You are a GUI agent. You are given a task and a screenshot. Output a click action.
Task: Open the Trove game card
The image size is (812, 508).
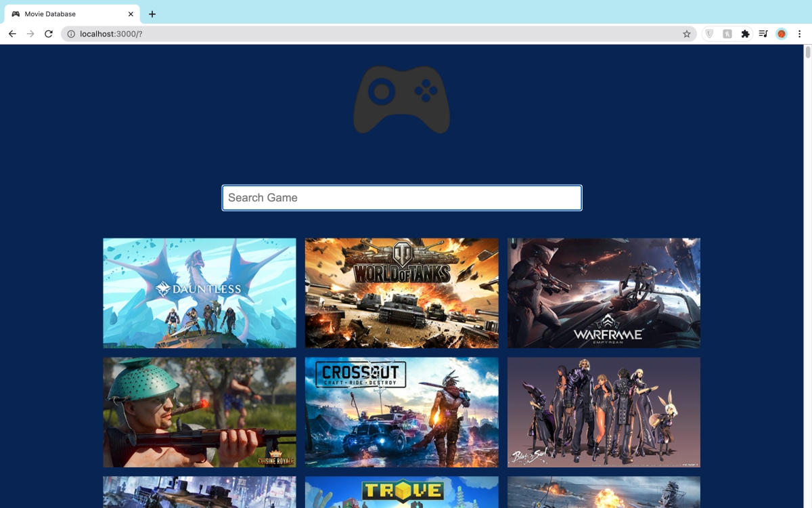point(402,492)
